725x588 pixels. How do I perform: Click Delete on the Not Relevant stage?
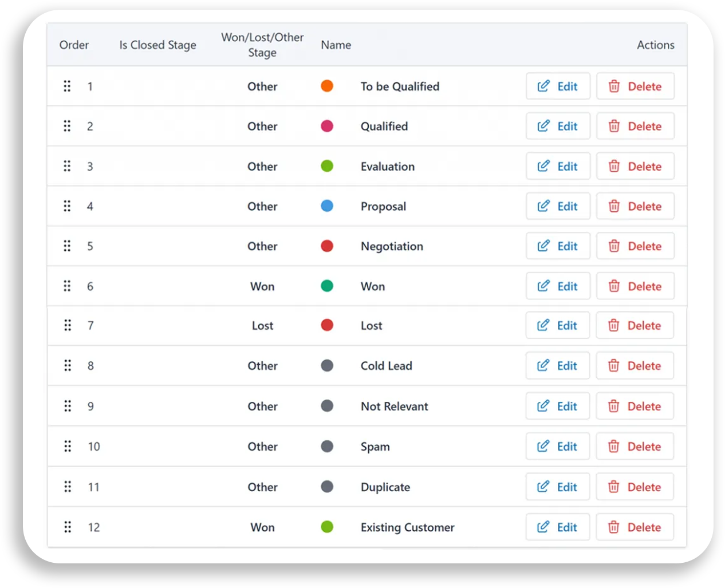click(635, 406)
